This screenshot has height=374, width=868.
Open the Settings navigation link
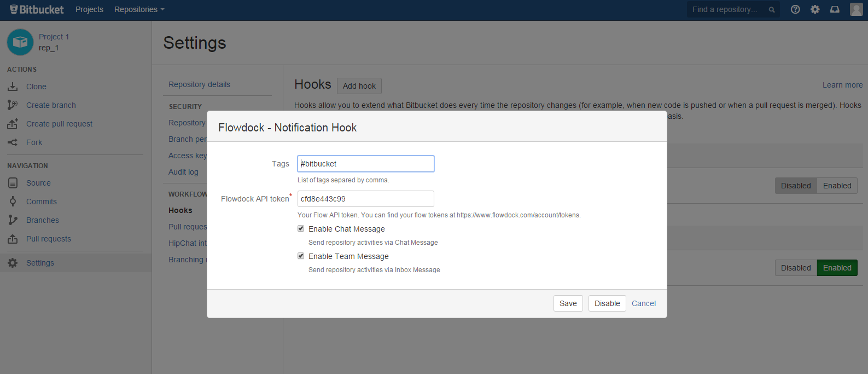pos(40,263)
